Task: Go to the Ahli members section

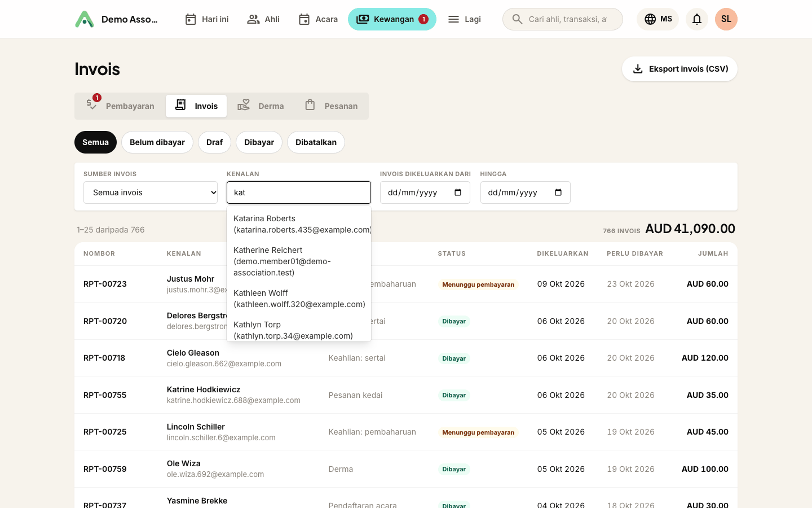Action: [x=263, y=19]
